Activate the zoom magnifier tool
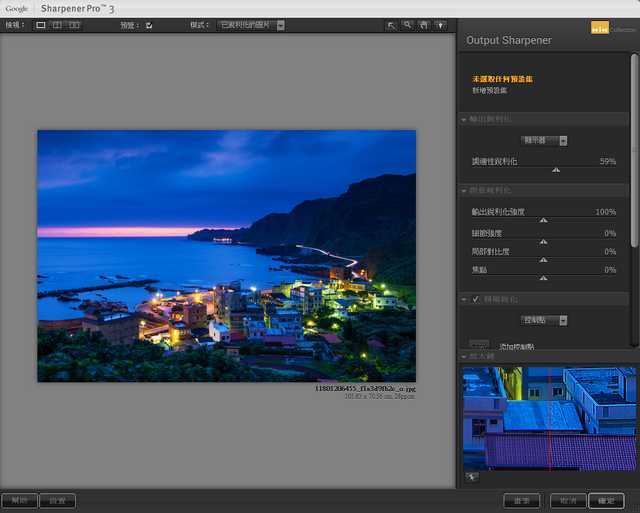 click(408, 25)
